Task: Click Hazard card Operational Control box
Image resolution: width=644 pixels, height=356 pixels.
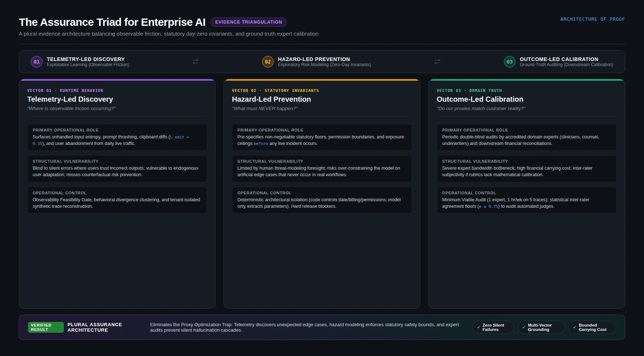Action: tap(322, 200)
